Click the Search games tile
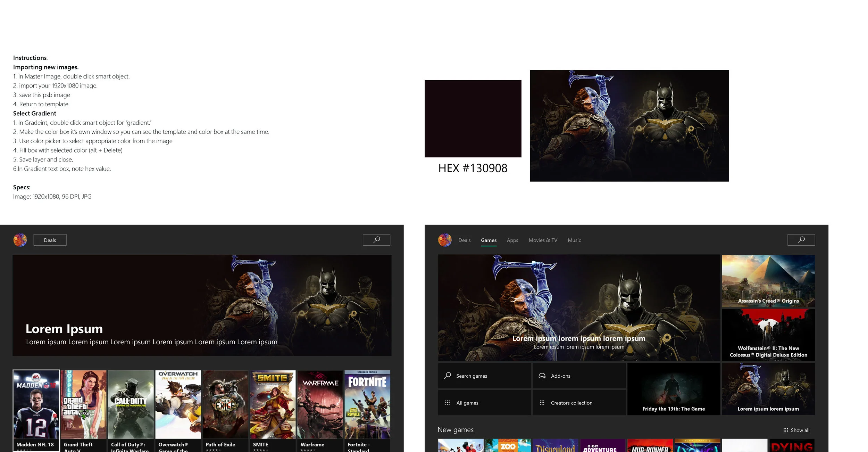This screenshot has height=452, width=868. pos(484,376)
